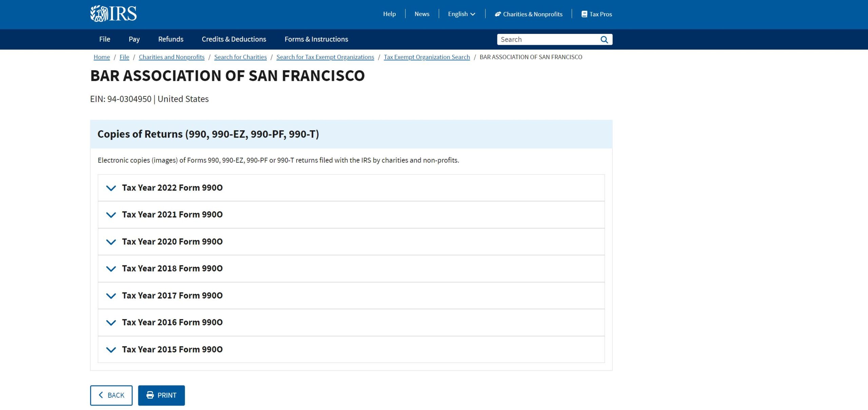The image size is (868, 410).
Task: Expand Tax Year 2018 Form 990O chevron
Action: click(111, 269)
